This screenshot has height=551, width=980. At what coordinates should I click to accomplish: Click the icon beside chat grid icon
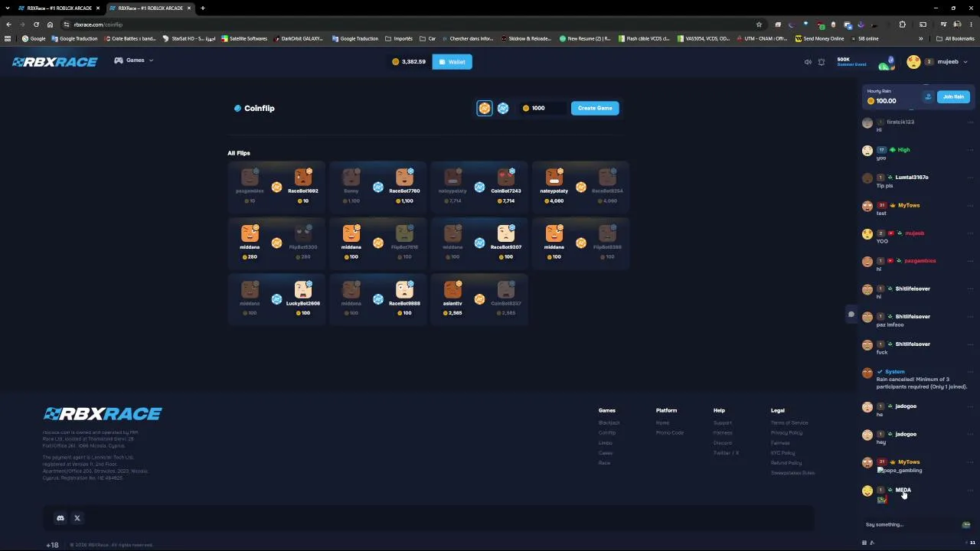click(872, 543)
